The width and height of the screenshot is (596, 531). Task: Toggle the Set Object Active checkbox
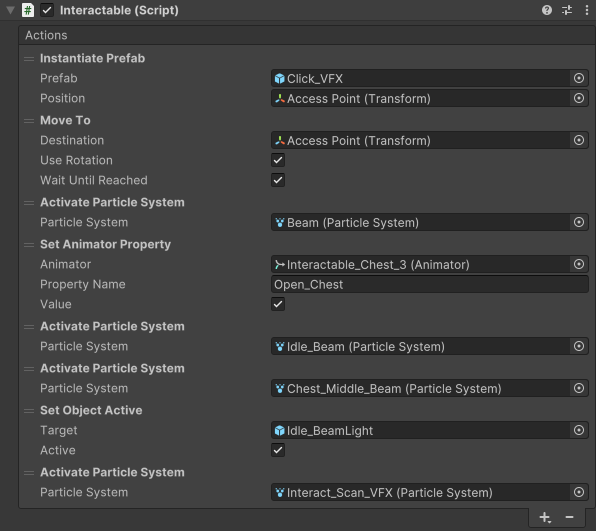(278, 450)
